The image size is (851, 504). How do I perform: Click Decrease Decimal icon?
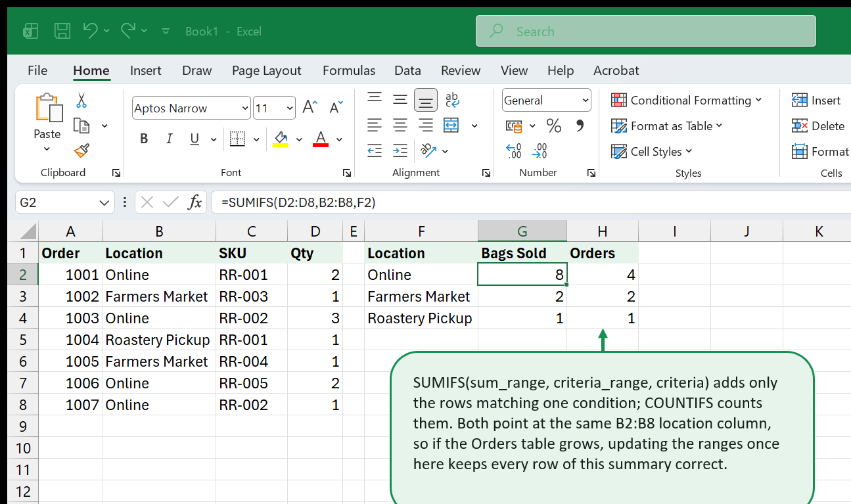(540, 151)
